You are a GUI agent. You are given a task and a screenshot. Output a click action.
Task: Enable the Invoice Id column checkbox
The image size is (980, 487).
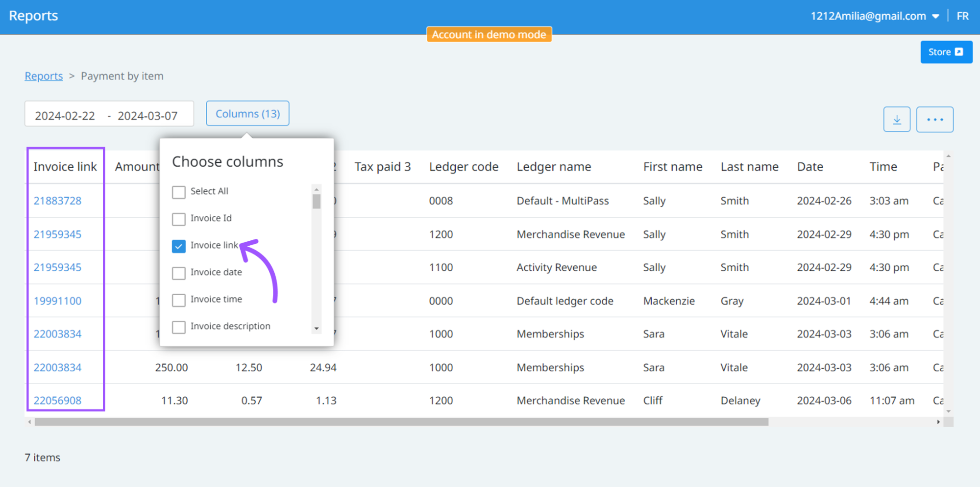tap(179, 219)
